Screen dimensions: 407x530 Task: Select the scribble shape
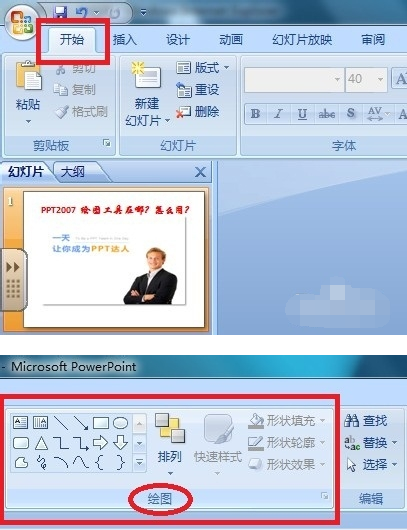point(41,462)
